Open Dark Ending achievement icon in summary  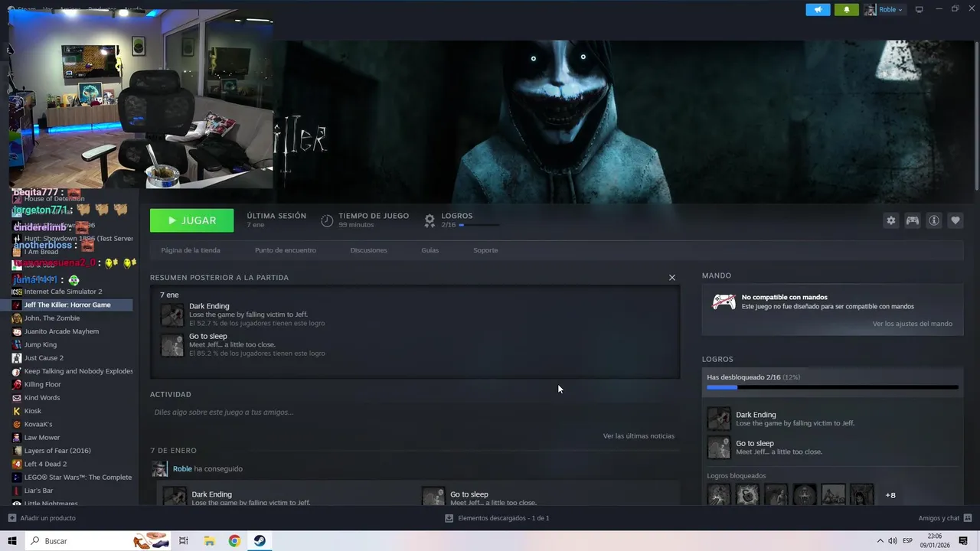pos(172,315)
